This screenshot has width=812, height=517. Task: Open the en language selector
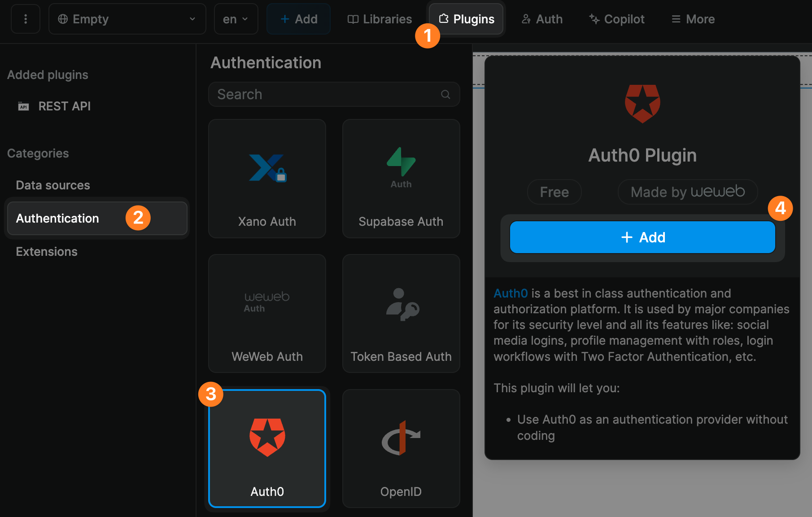(236, 19)
